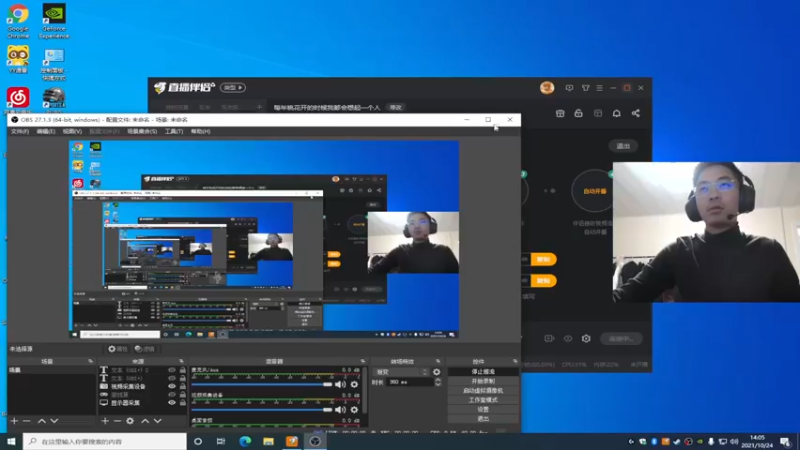The width and height of the screenshot is (800, 450).
Task: Toggle visibility of 显示器采集 source
Action: point(172,403)
